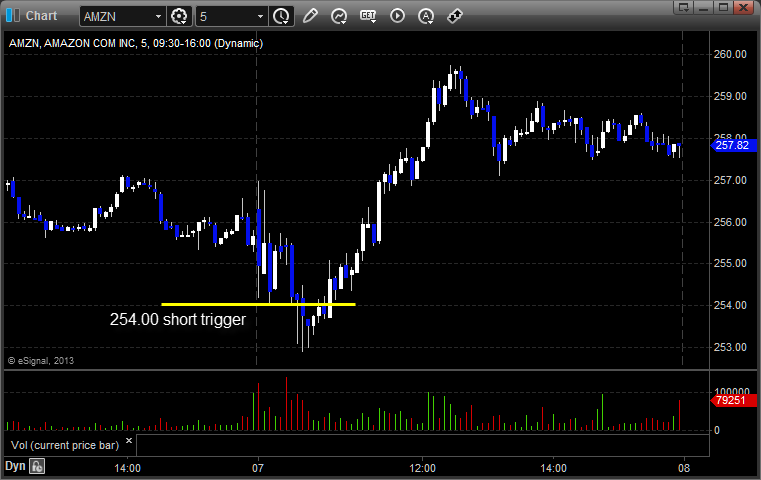Minimize the Chart window
761x480 pixels.
[704, 7]
